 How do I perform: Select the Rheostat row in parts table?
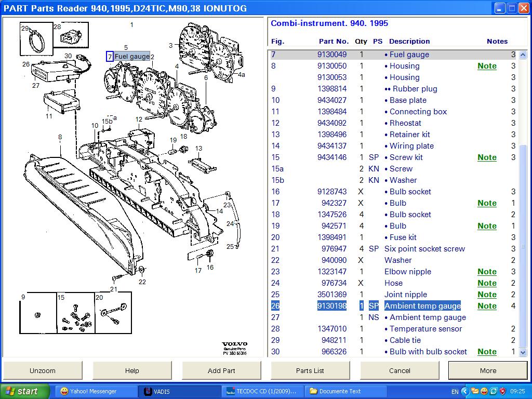click(x=405, y=123)
